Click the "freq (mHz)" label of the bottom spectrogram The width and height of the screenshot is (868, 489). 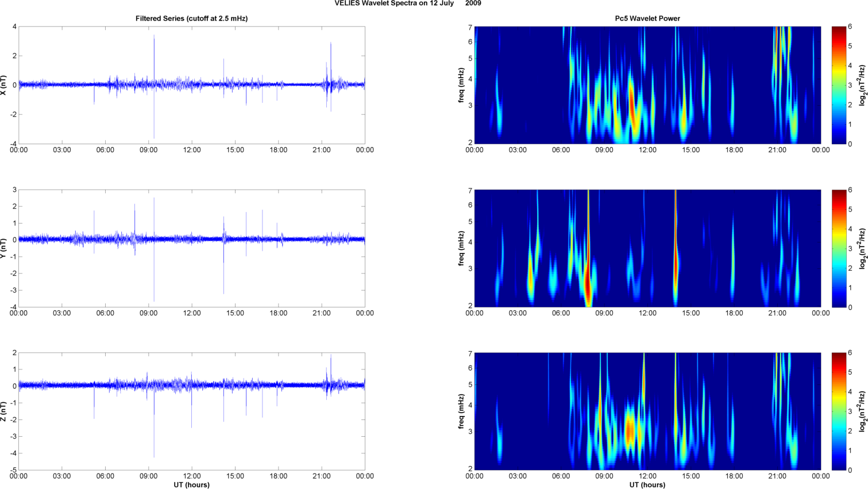click(461, 411)
